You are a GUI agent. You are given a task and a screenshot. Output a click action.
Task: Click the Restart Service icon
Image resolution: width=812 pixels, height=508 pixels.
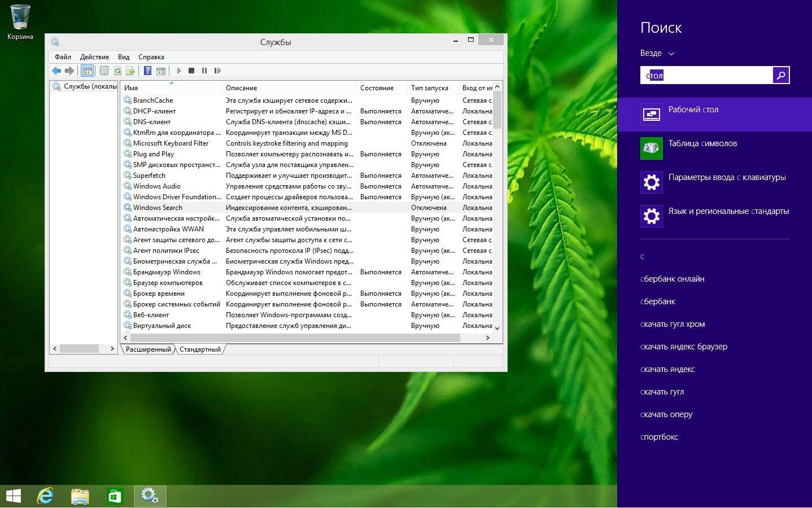coord(218,71)
